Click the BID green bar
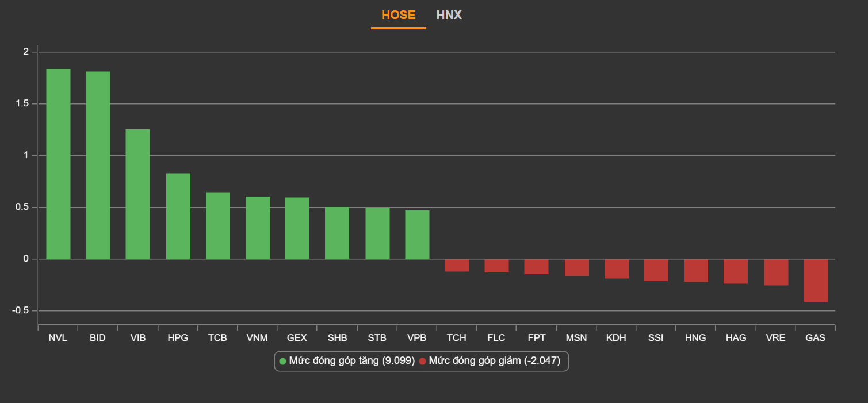Viewport: 868px width, 403px height. (x=98, y=165)
